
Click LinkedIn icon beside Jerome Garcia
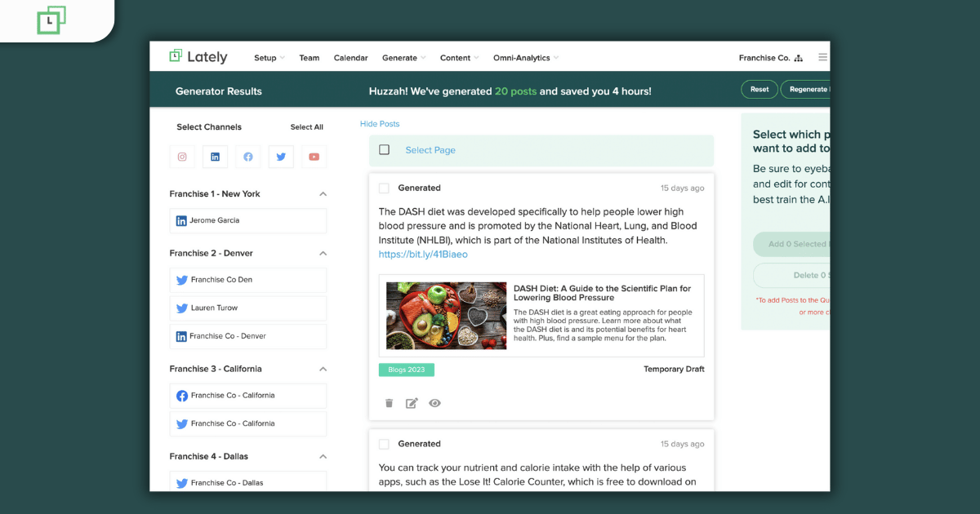pyautogui.click(x=181, y=221)
